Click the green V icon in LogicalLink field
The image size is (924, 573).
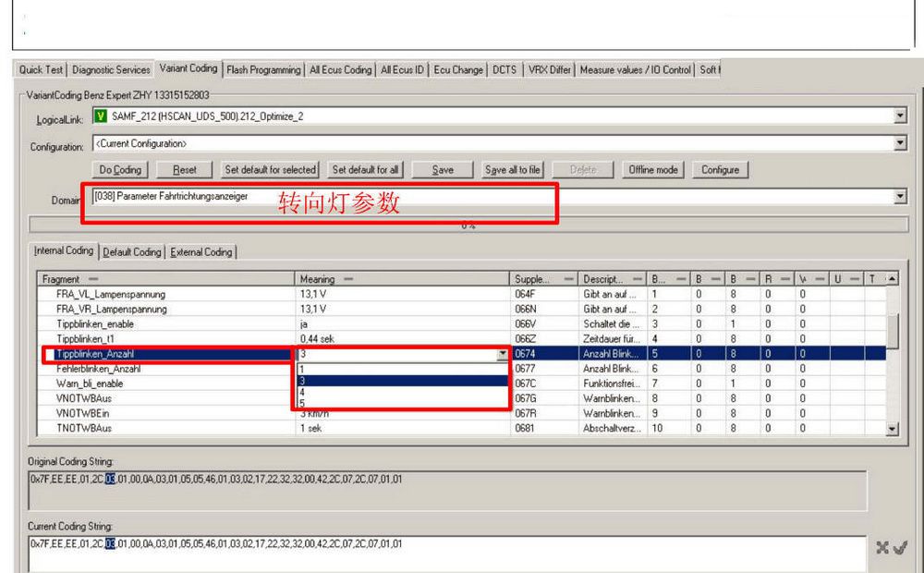click(x=101, y=116)
